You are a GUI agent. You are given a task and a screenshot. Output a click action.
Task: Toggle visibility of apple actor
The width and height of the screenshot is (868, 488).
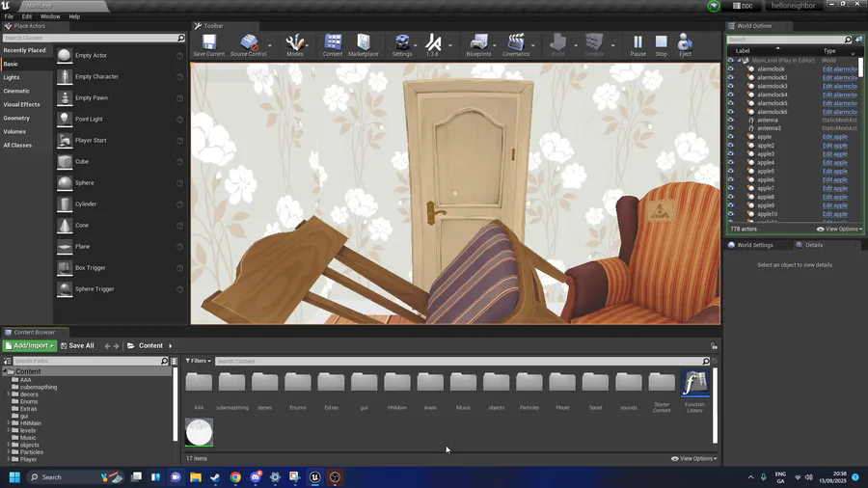click(x=731, y=137)
